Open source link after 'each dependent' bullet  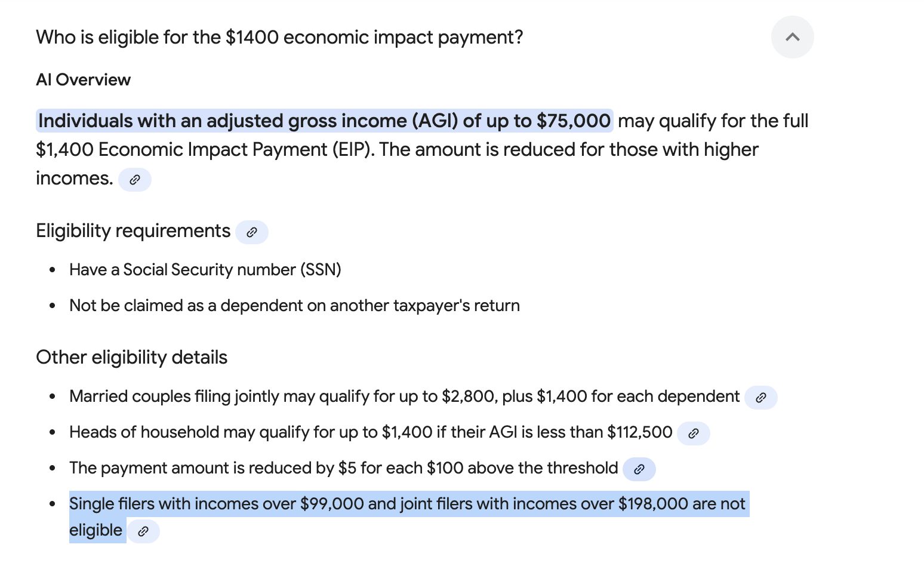(760, 398)
